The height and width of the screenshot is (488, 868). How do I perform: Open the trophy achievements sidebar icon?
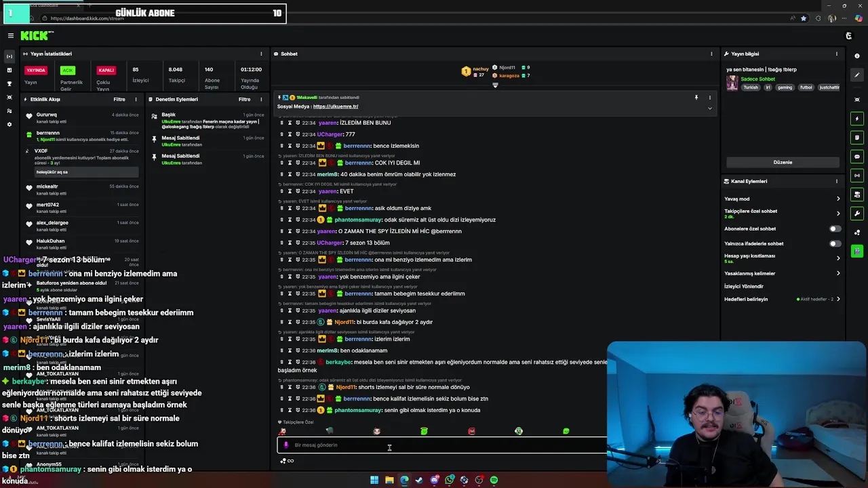[9, 83]
